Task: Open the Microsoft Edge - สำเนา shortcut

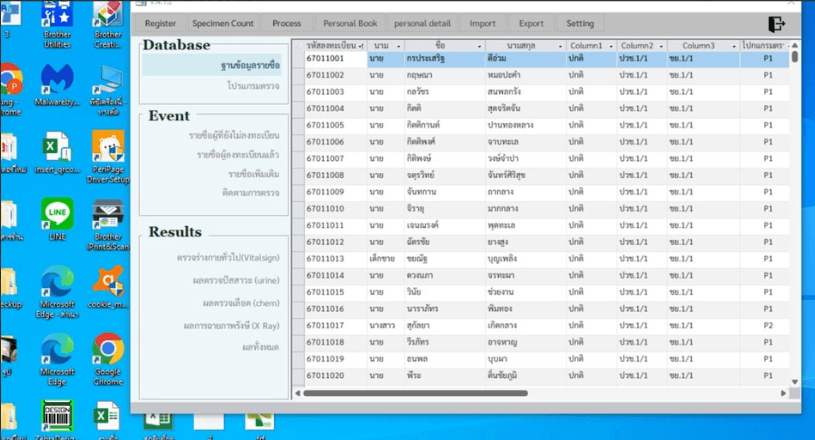Action: tap(57, 292)
